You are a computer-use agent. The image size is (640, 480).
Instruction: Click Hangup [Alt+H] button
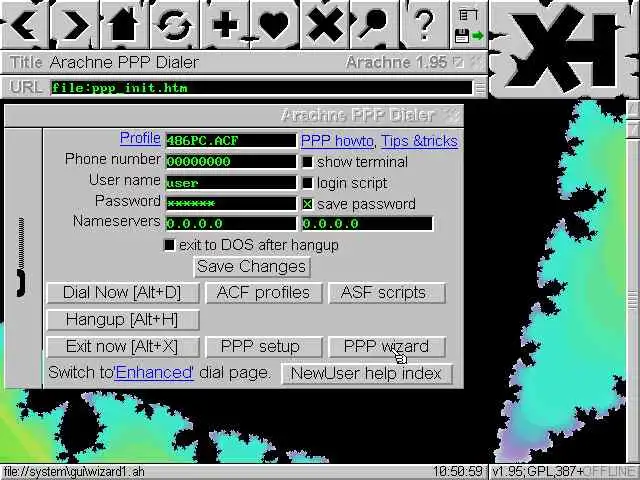click(123, 320)
